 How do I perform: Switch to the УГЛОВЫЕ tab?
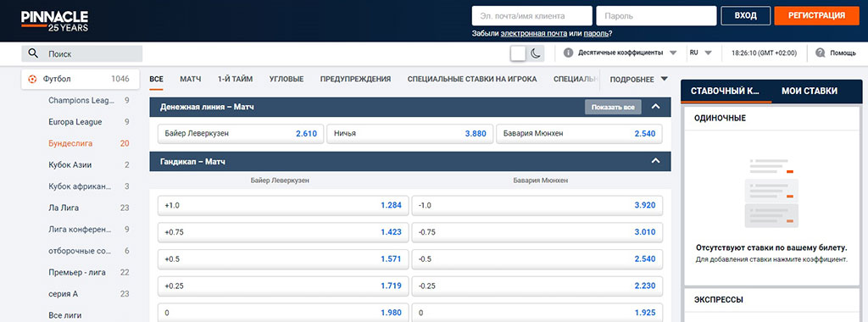[287, 79]
